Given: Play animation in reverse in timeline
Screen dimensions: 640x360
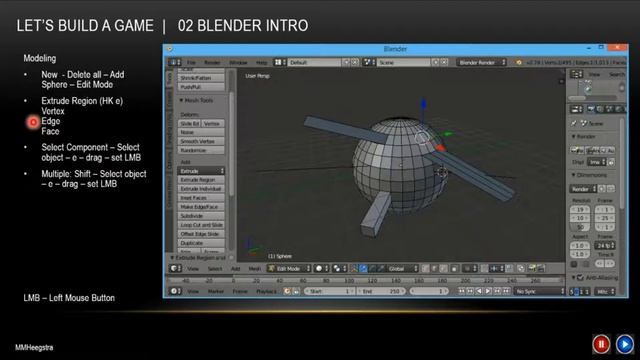Looking at the screenshot, I should pyautogui.click(x=479, y=291).
